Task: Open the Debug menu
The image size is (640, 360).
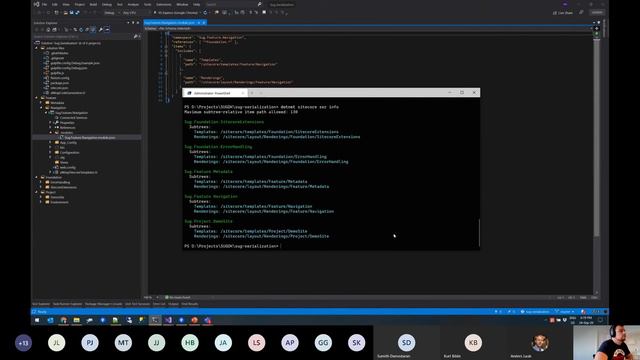Action: 107,4
